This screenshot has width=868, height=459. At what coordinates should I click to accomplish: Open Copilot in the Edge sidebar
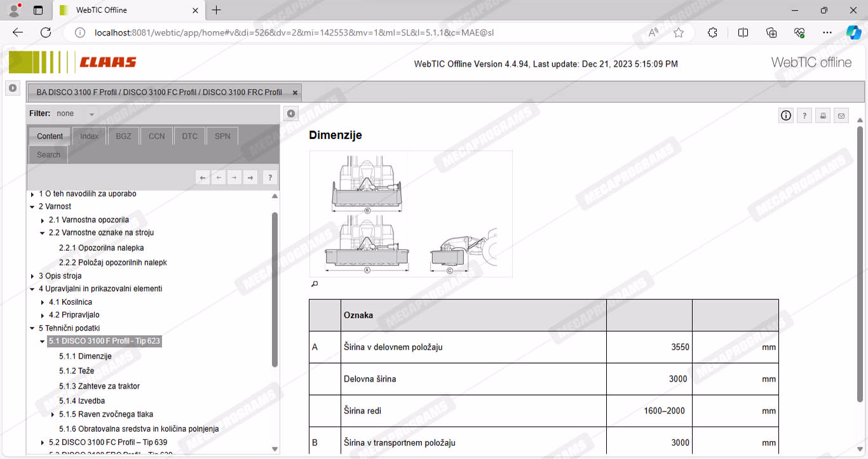click(853, 32)
